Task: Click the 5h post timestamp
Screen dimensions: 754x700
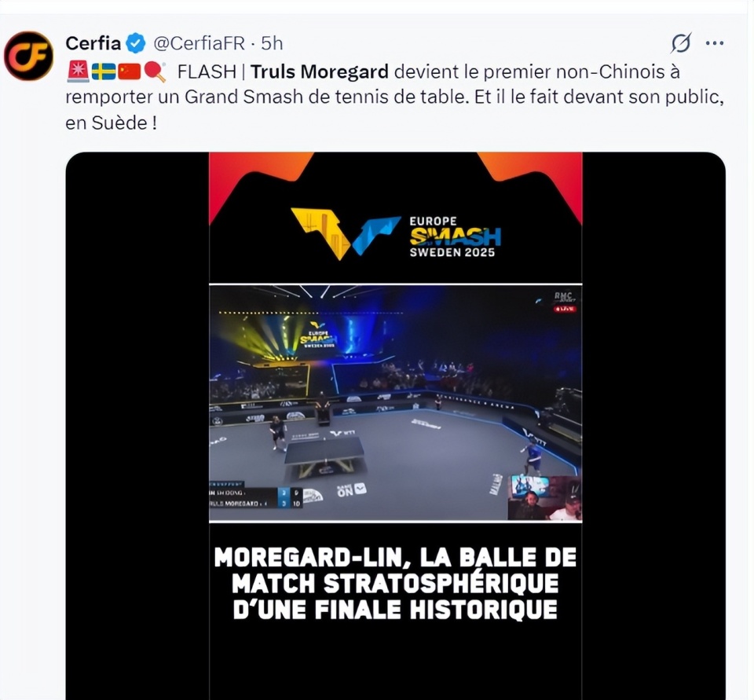Action: pyautogui.click(x=272, y=43)
